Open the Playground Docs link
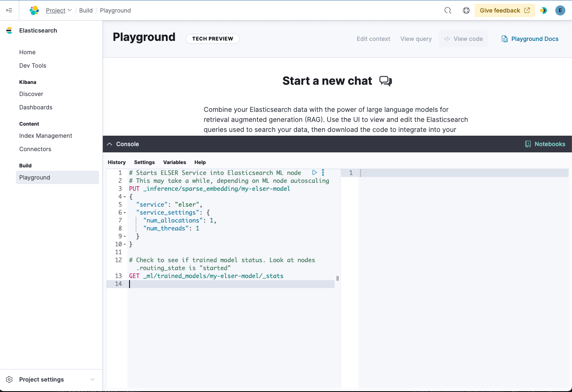Viewport: 572px width, 392px height. pos(530,39)
